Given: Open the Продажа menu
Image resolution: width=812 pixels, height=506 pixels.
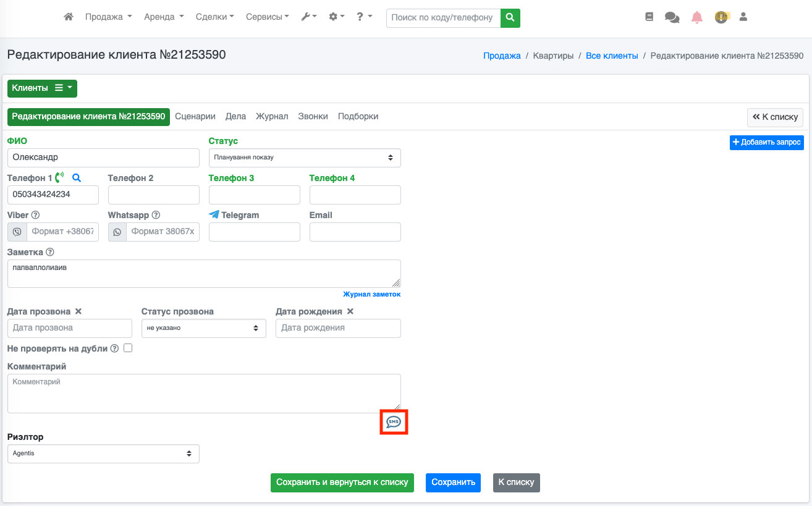Looking at the screenshot, I should point(108,17).
